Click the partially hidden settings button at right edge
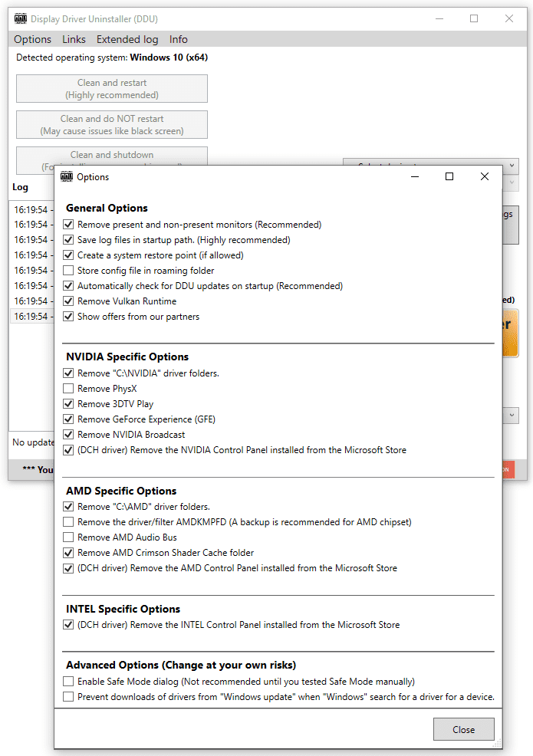The image size is (533, 756). tap(511, 225)
